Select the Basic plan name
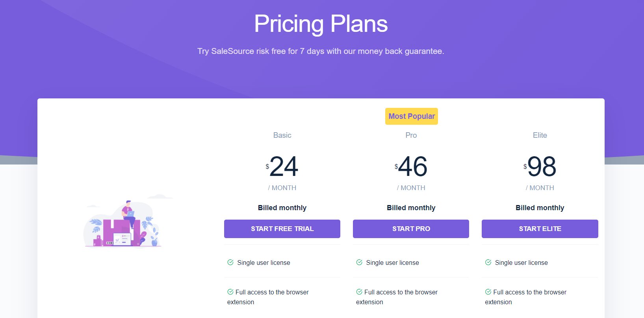The image size is (644, 318). [282, 135]
